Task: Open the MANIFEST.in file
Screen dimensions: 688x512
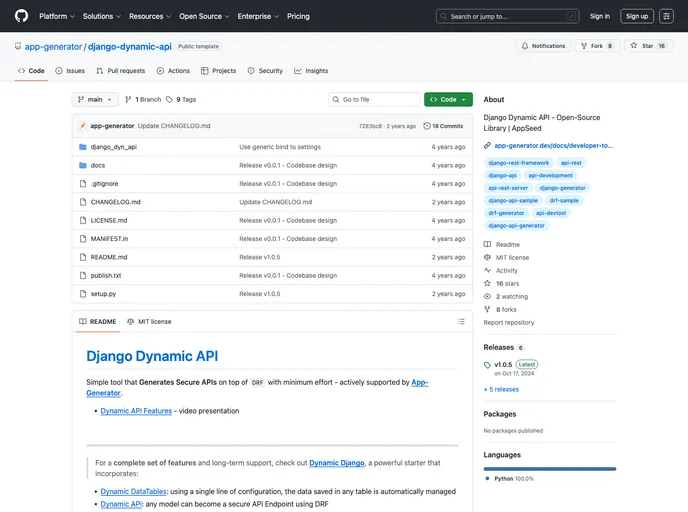Action: tap(109, 239)
